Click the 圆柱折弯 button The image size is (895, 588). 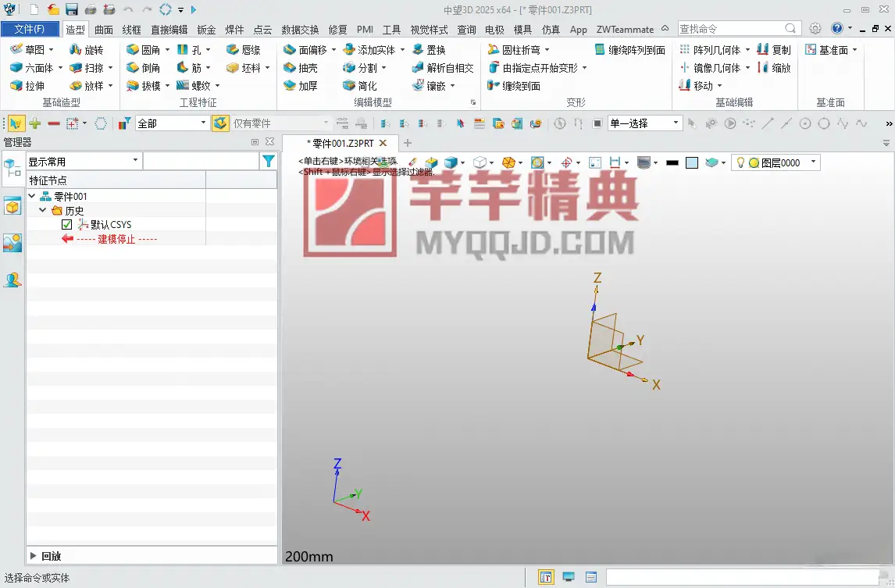pos(514,50)
